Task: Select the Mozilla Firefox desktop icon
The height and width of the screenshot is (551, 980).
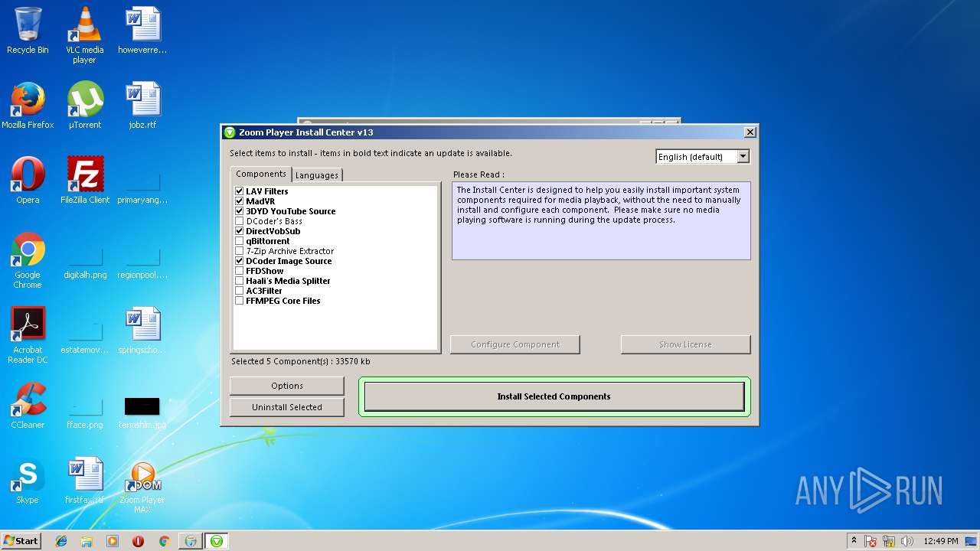Action: [x=28, y=106]
